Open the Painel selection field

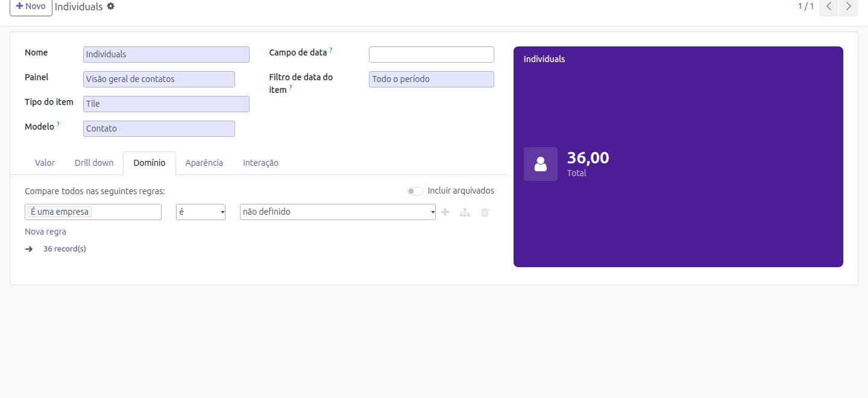[x=159, y=79]
